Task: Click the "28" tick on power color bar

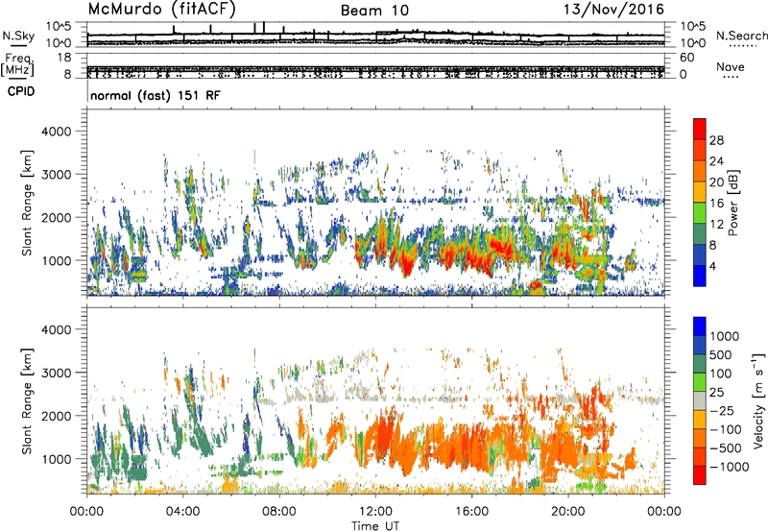Action: pyautogui.click(x=716, y=140)
